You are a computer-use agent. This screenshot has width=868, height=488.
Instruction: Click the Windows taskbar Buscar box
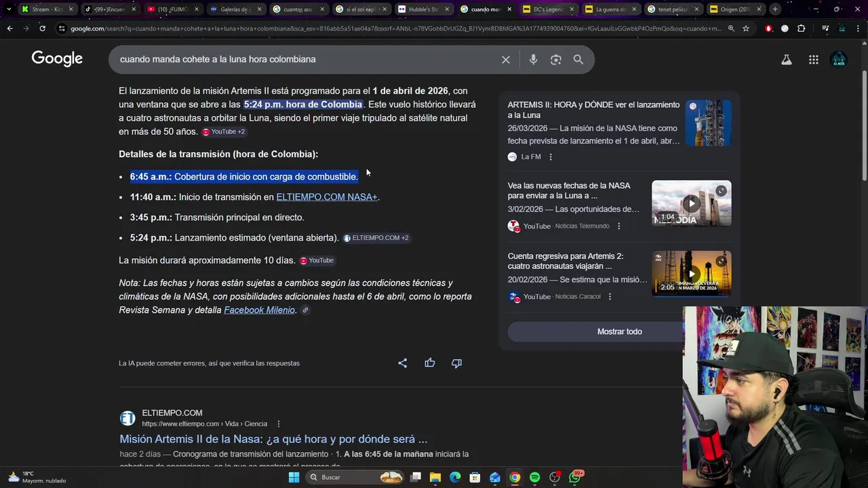(x=354, y=477)
